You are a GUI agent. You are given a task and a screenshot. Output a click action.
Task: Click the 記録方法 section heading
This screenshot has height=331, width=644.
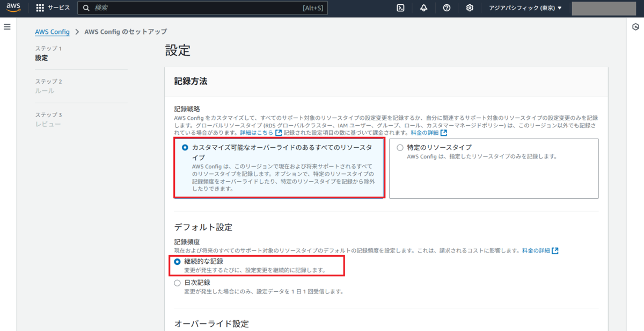coord(191,82)
